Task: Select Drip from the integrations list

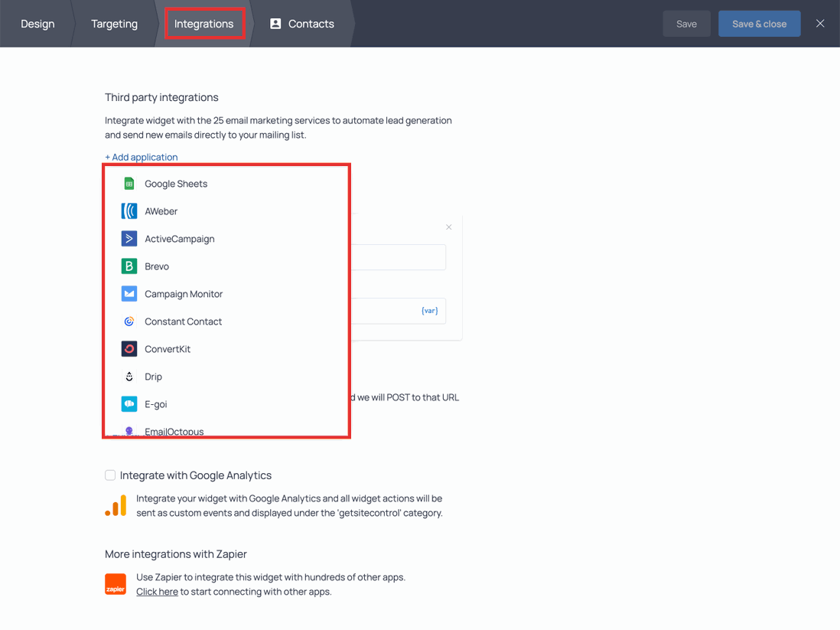Action: coord(128,376)
